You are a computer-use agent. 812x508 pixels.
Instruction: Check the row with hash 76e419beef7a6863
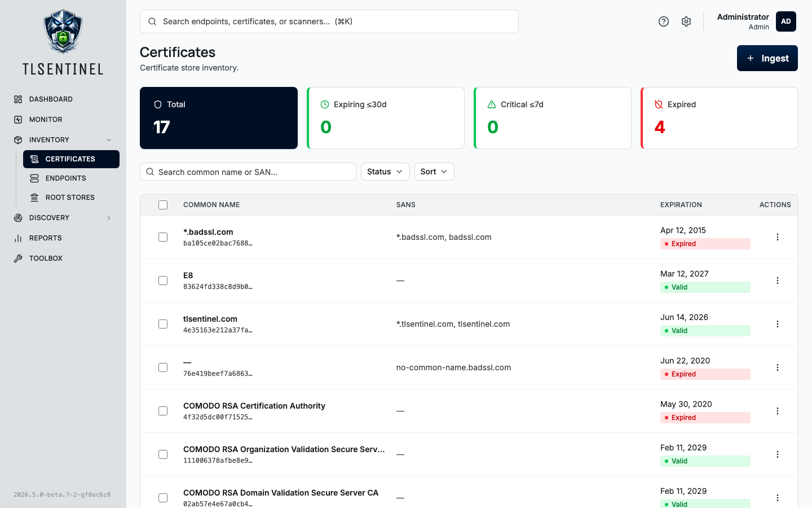click(163, 367)
